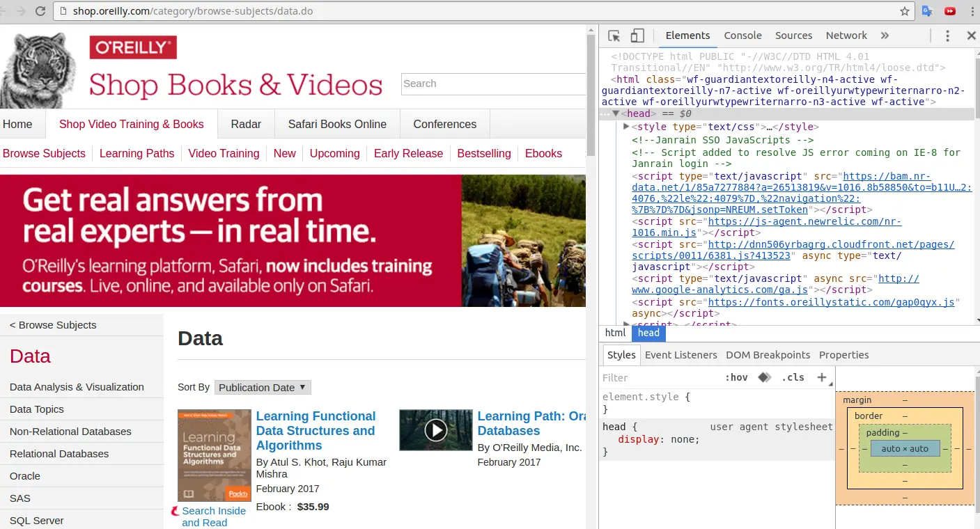
Task: Open the Ebooks link
Action: pos(543,154)
